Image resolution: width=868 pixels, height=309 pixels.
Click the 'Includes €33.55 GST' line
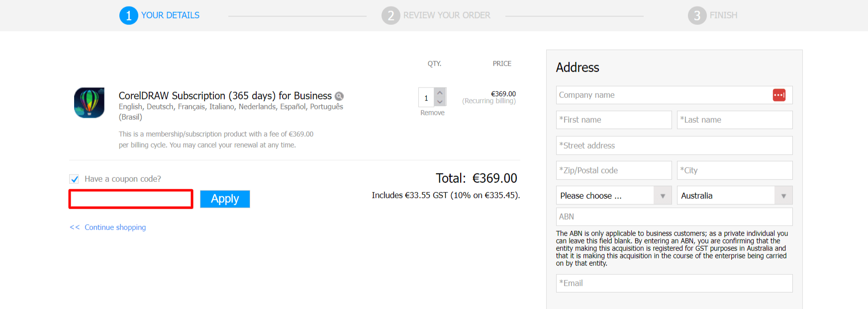(x=446, y=195)
